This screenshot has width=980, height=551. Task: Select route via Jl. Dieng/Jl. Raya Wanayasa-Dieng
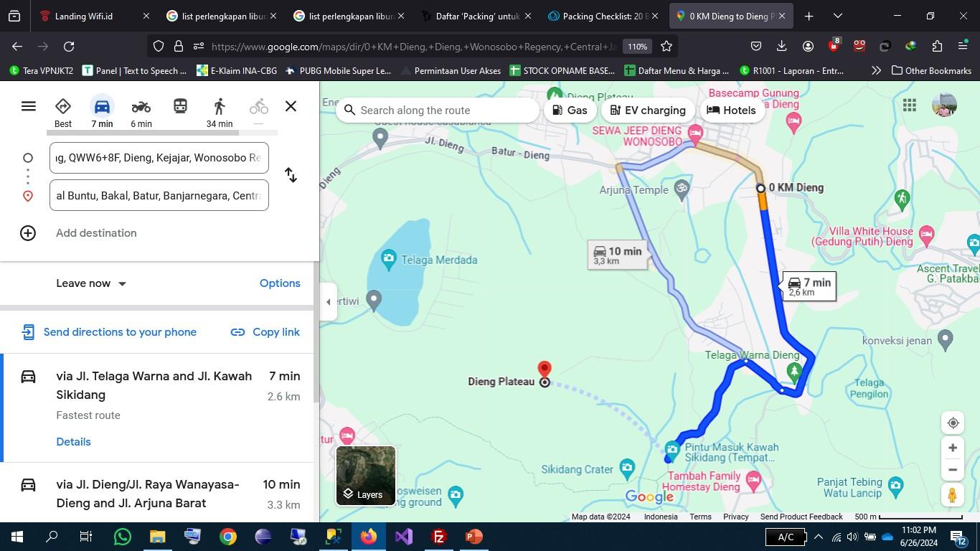click(x=158, y=494)
